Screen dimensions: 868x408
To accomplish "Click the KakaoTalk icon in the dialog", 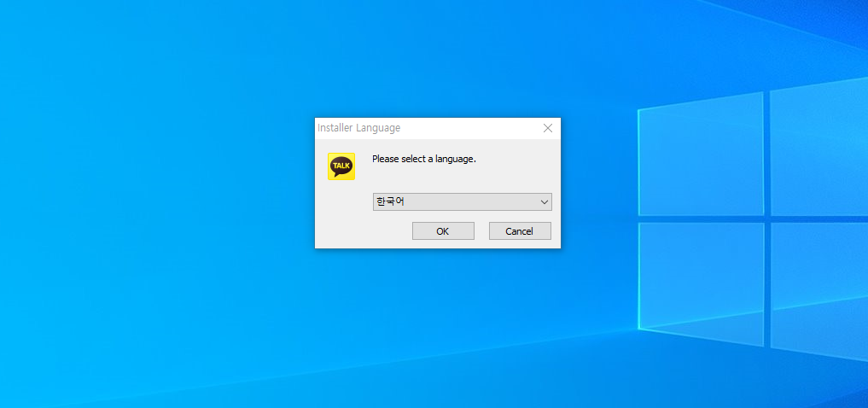I will coord(341,166).
